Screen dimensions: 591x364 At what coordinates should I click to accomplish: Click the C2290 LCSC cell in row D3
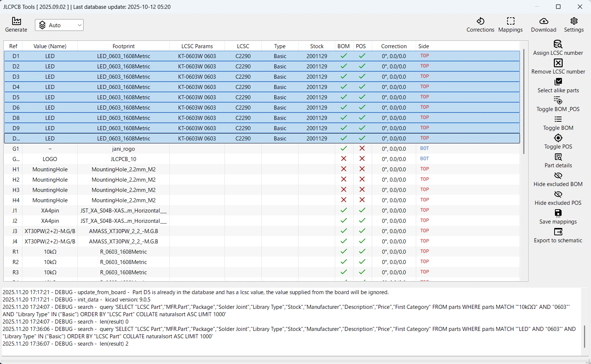click(243, 77)
